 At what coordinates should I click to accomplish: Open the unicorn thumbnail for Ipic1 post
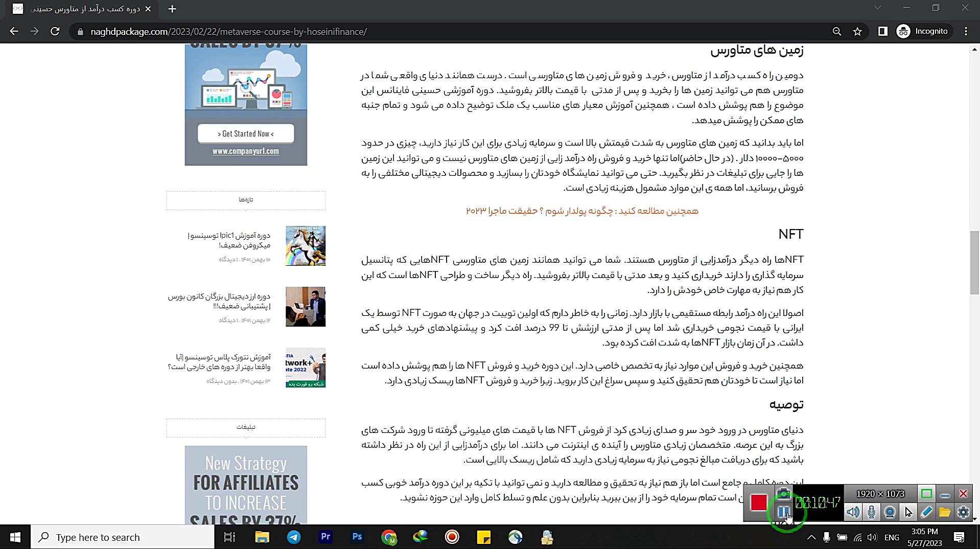(x=306, y=246)
